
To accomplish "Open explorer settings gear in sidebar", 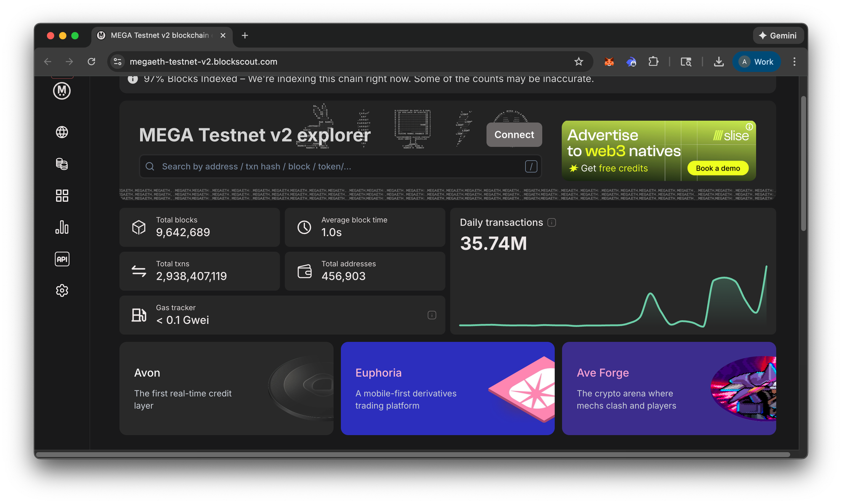I will [x=62, y=290].
